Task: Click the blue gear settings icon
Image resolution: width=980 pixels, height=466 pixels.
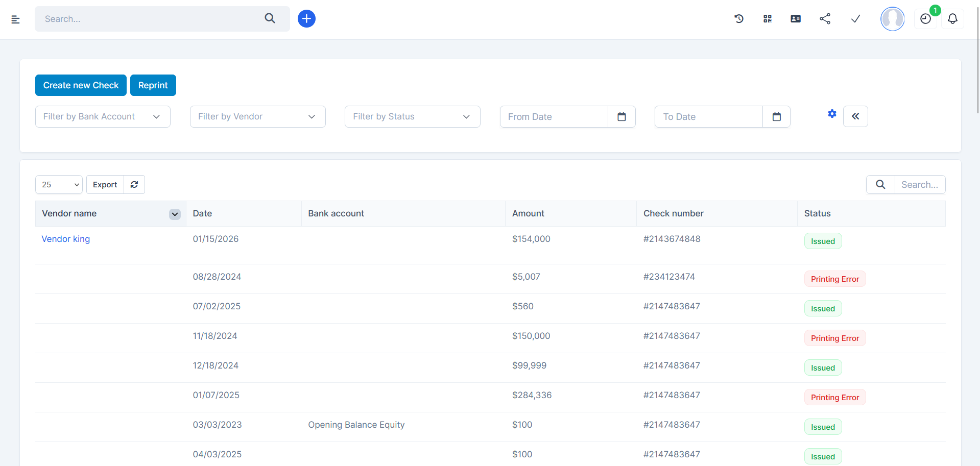Action: click(x=832, y=114)
